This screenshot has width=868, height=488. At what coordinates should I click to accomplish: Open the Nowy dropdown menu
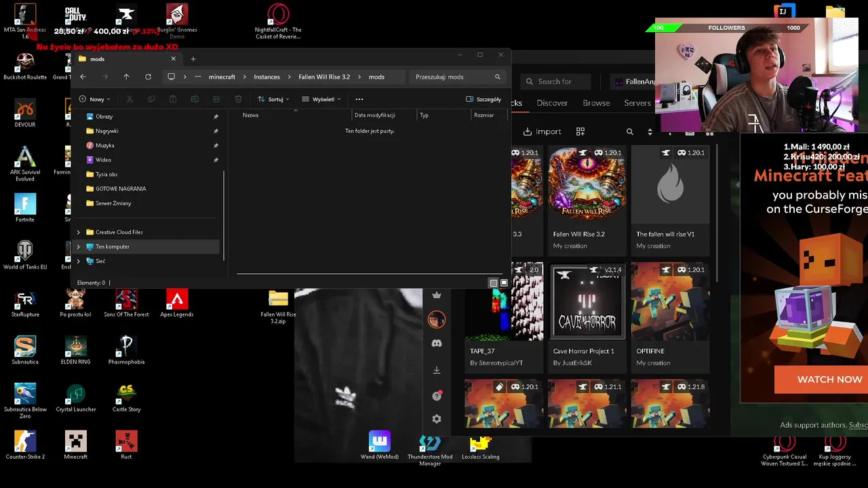point(95,99)
